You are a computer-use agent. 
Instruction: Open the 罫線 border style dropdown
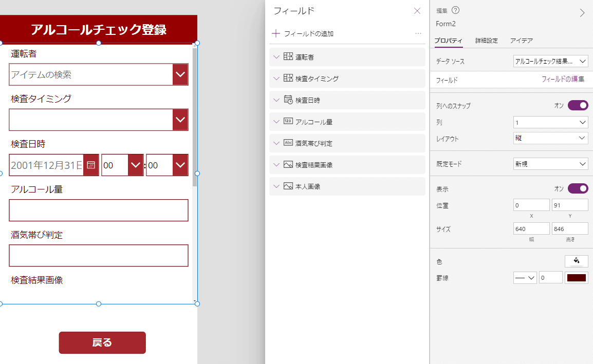click(x=525, y=277)
